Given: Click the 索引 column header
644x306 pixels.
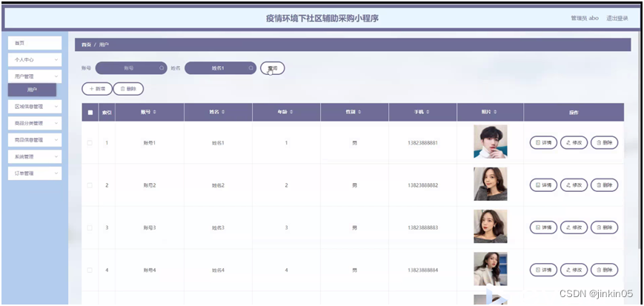Looking at the screenshot, I should pos(107,112).
